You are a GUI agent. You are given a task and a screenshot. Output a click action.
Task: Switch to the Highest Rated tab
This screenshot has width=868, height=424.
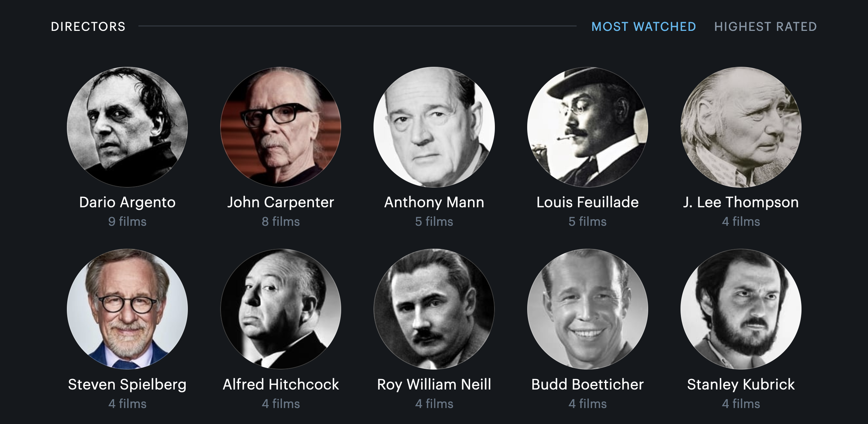(765, 26)
